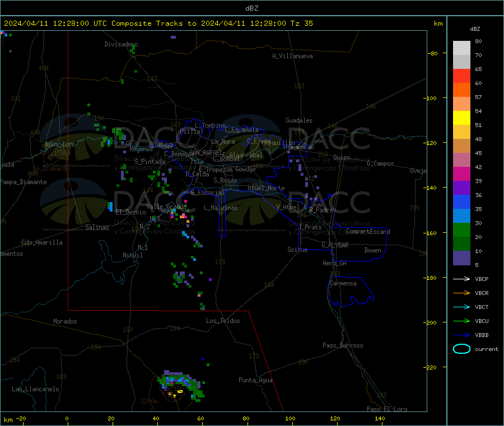Click the Bowen map label

coord(372,250)
